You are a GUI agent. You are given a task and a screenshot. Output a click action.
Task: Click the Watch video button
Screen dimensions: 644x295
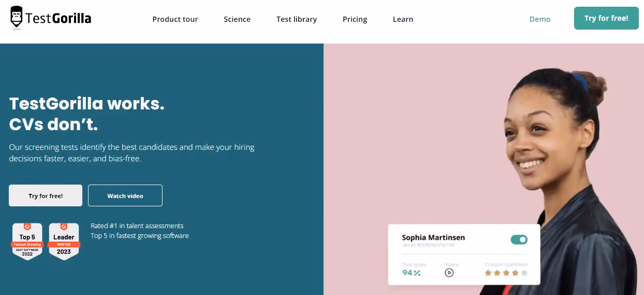[125, 195]
